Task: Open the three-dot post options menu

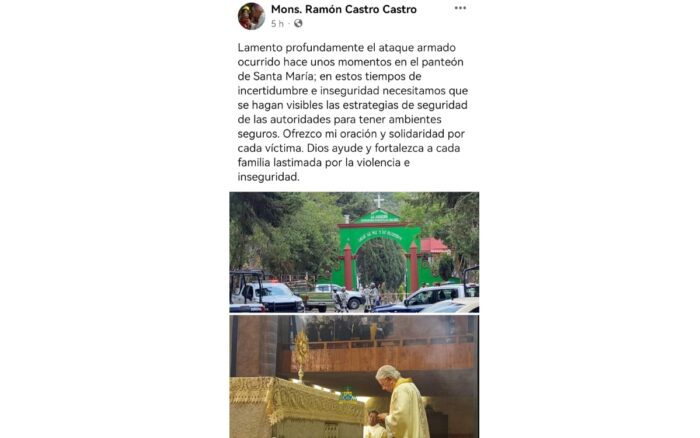Action: [x=460, y=8]
